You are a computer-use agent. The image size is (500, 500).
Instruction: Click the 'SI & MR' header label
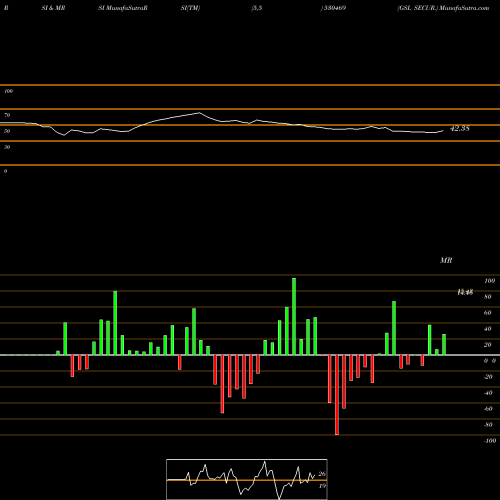tap(53, 8)
